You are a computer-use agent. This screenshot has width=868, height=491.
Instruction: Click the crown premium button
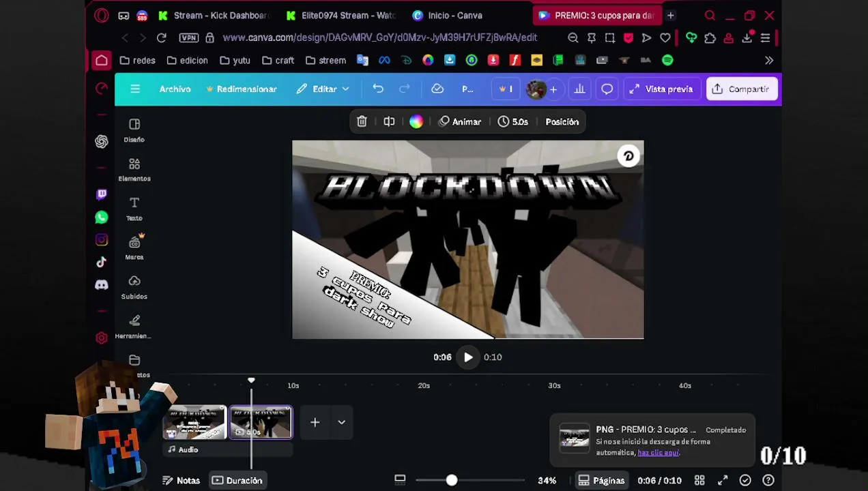tap(506, 89)
